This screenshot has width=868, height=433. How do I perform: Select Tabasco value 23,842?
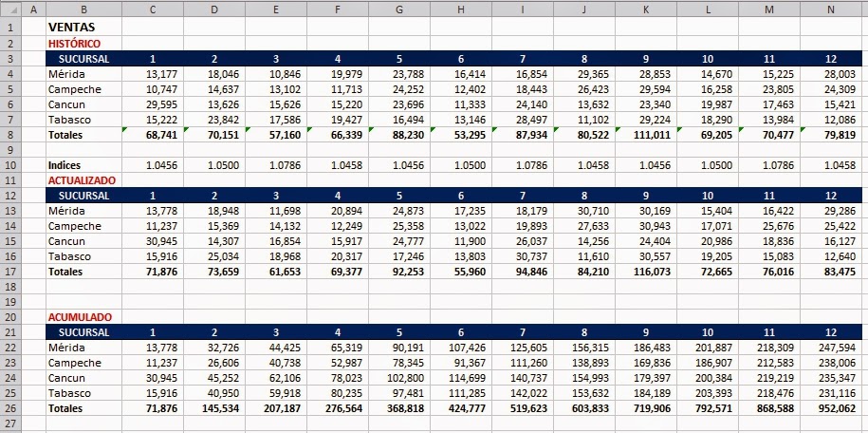(214, 120)
